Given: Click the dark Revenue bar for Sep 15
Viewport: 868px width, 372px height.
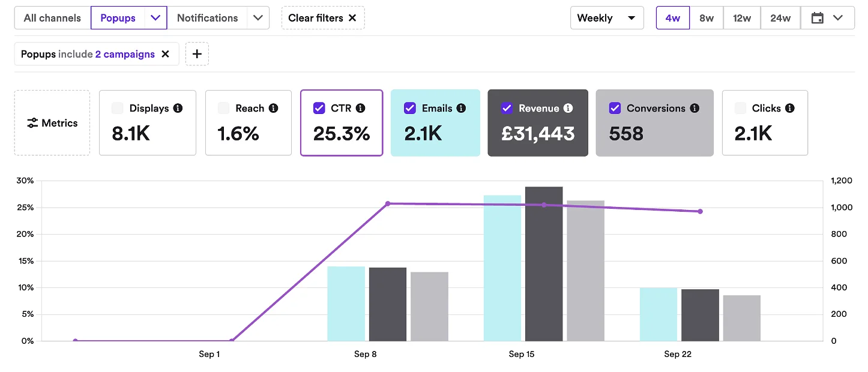Looking at the screenshot, I should (544, 264).
